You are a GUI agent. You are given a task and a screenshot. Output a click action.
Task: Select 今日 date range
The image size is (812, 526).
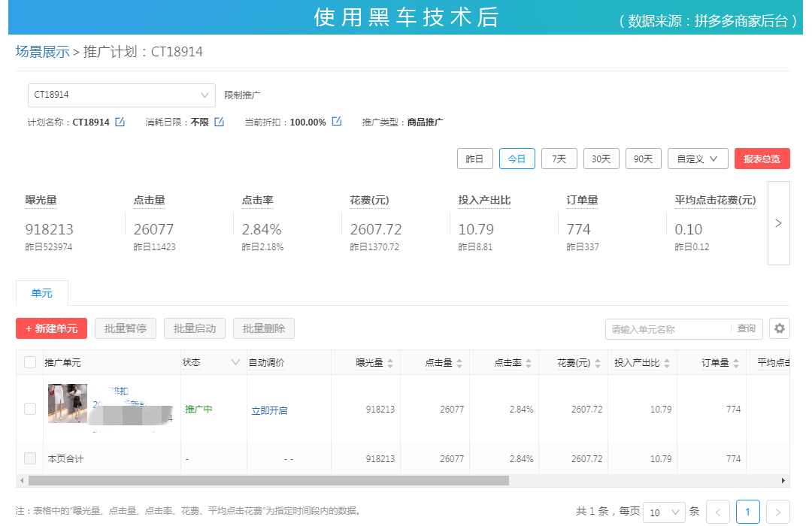click(517, 159)
